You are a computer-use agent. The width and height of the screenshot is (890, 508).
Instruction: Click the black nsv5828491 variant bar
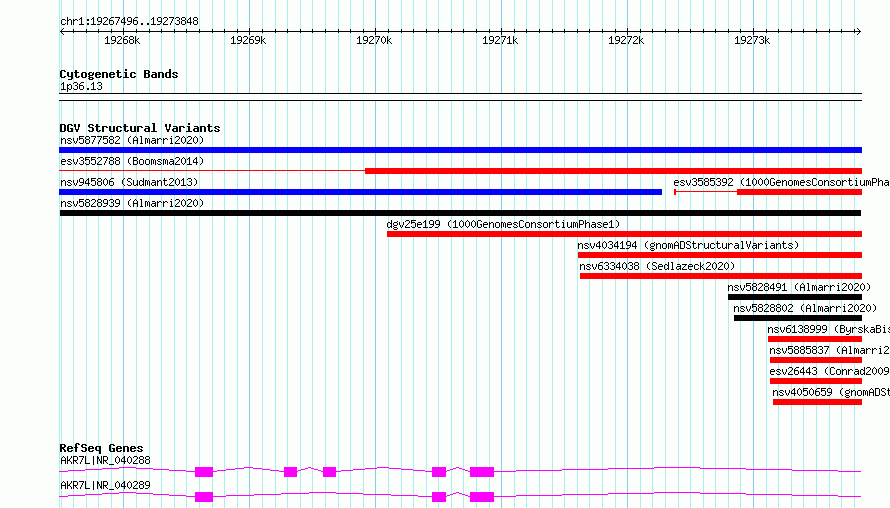[795, 297]
